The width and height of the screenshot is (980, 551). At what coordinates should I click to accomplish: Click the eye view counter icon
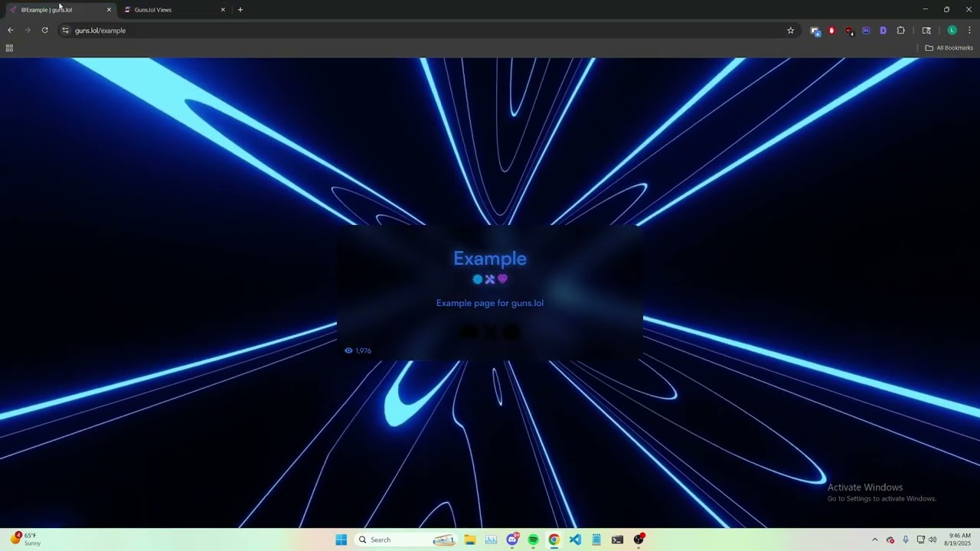(348, 350)
